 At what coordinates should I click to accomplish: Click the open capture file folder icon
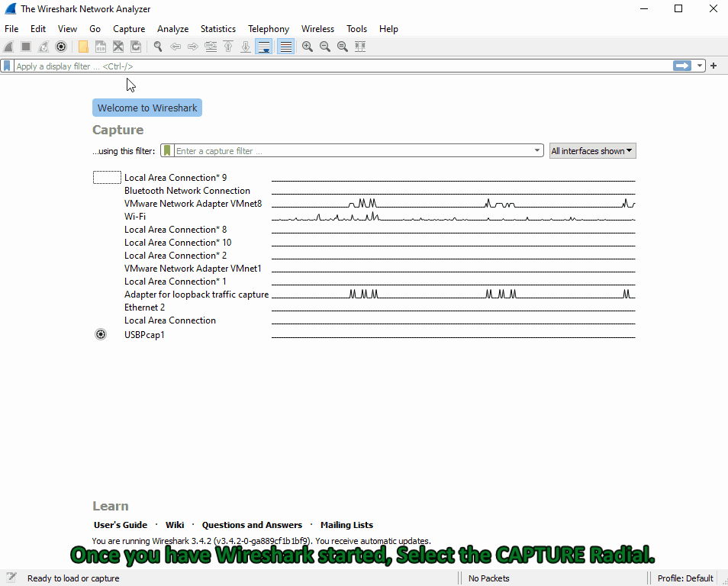point(83,47)
